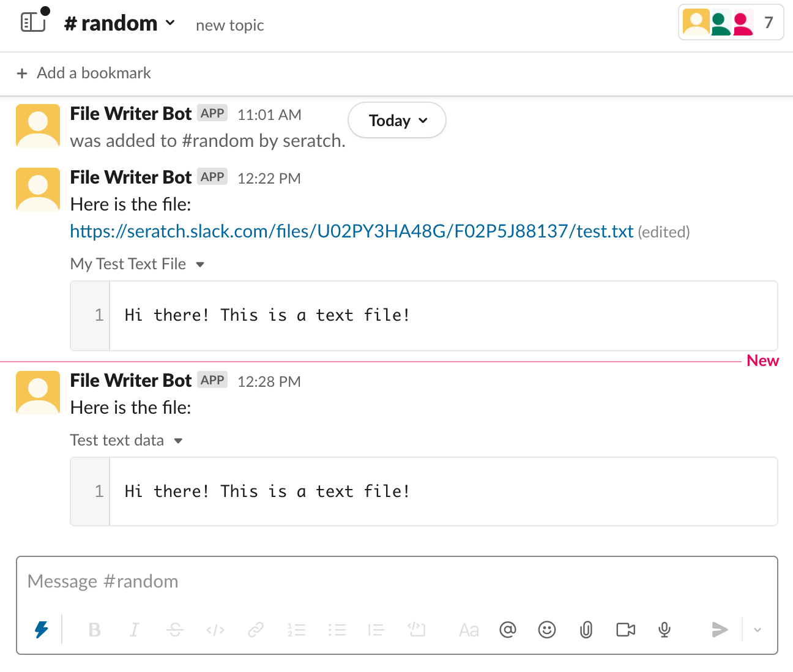Open the code block formatting icon
This screenshot has height=672, width=793.
pos(417,629)
